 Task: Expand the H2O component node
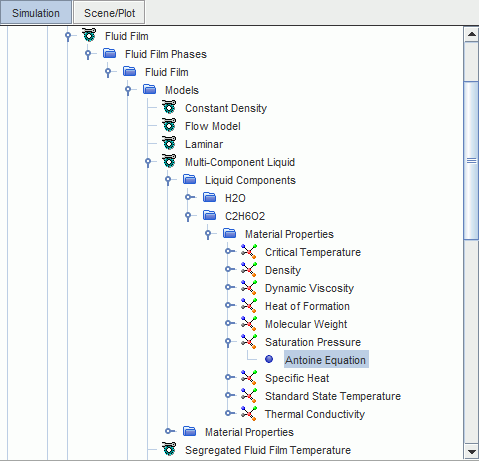188,197
